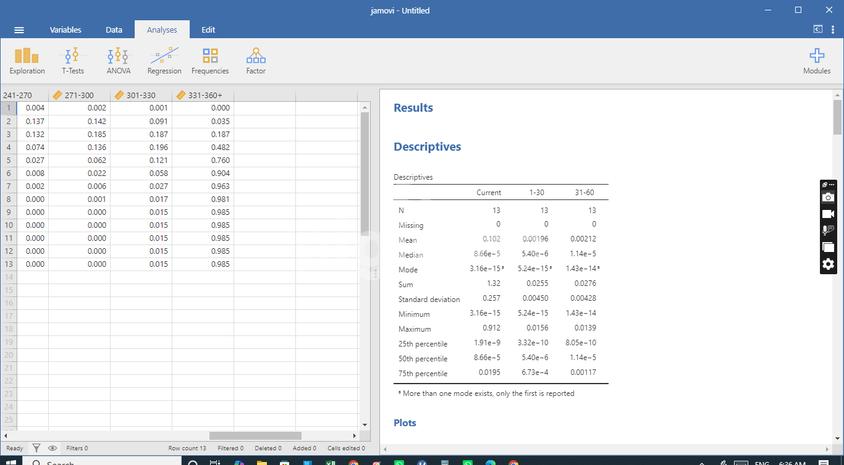Open gallery in floating capture toolbar
This screenshot has height=465, width=844.
click(828, 248)
